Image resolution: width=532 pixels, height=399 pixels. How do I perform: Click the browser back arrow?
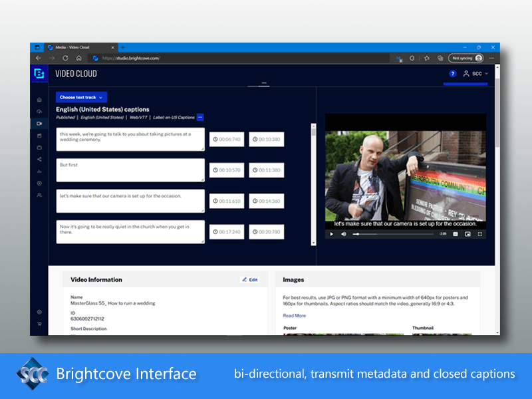[39, 59]
